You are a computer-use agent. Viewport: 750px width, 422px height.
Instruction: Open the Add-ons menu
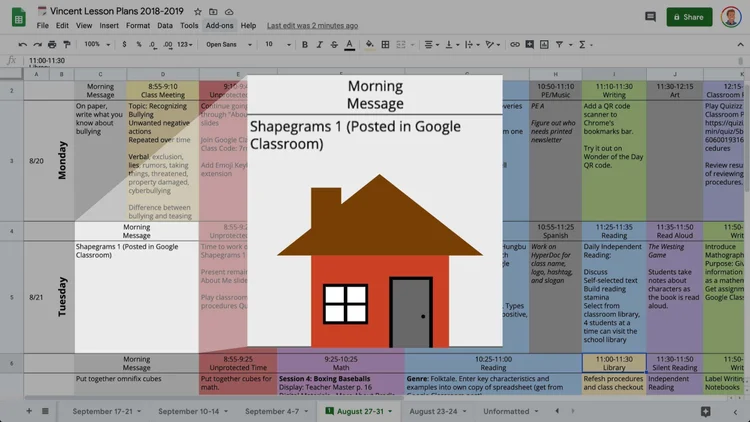[x=220, y=25]
